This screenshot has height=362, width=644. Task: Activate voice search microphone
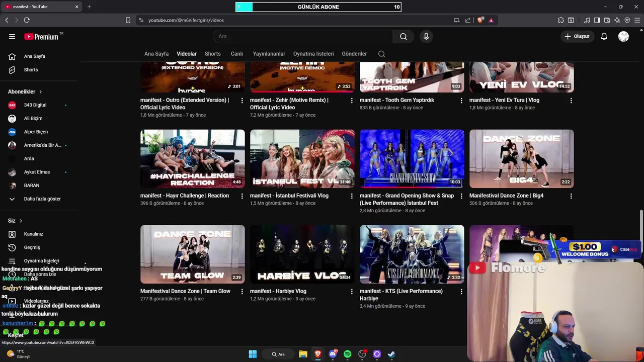pos(426,36)
